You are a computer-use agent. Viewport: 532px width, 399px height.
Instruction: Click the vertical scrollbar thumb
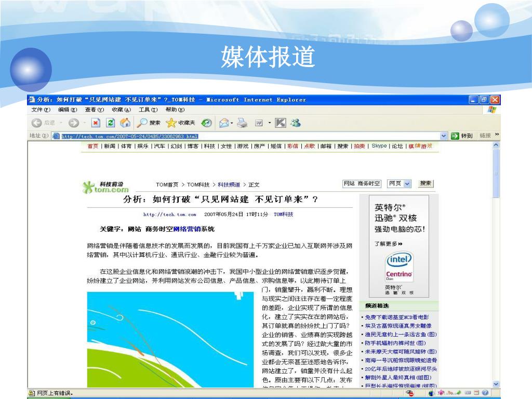(496, 174)
